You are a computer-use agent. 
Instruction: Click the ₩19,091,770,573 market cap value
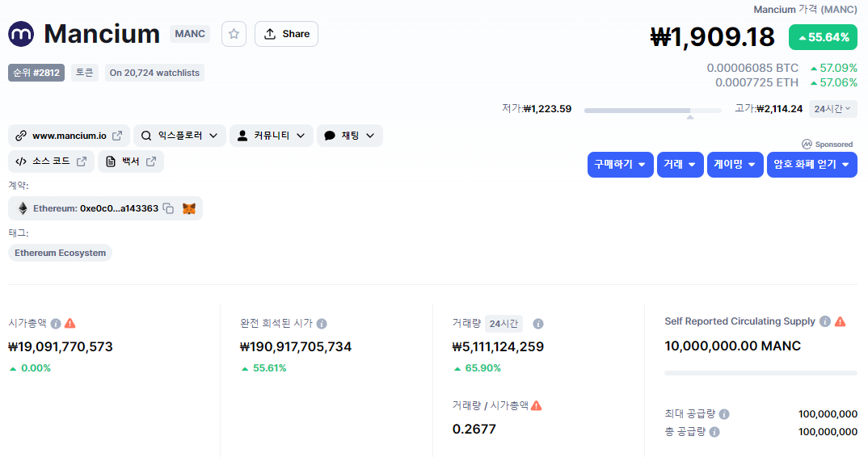(61, 347)
